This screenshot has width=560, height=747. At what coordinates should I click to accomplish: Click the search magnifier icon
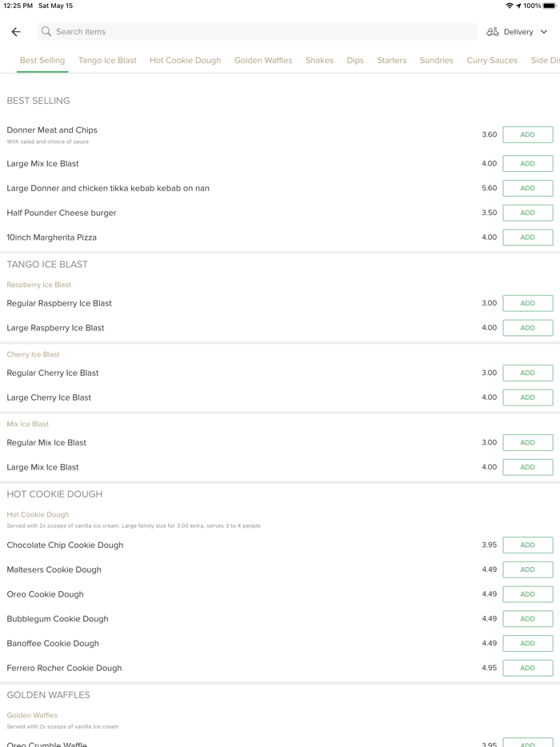click(46, 32)
